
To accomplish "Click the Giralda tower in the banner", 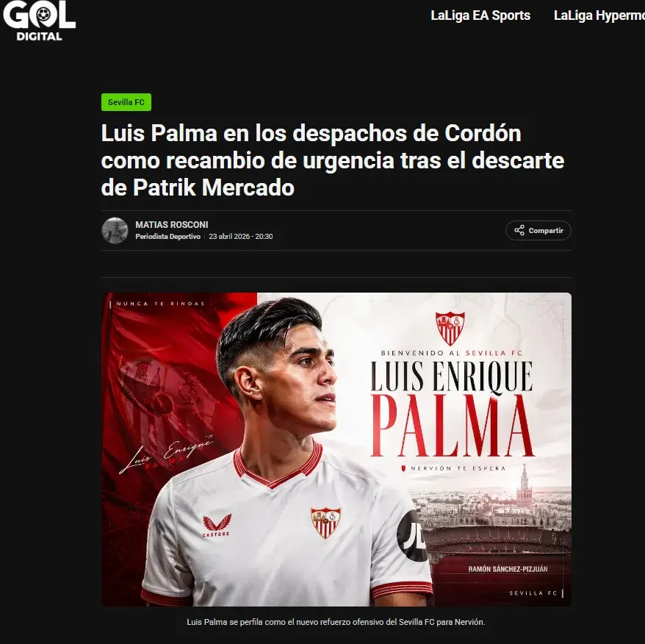I will coord(524,485).
